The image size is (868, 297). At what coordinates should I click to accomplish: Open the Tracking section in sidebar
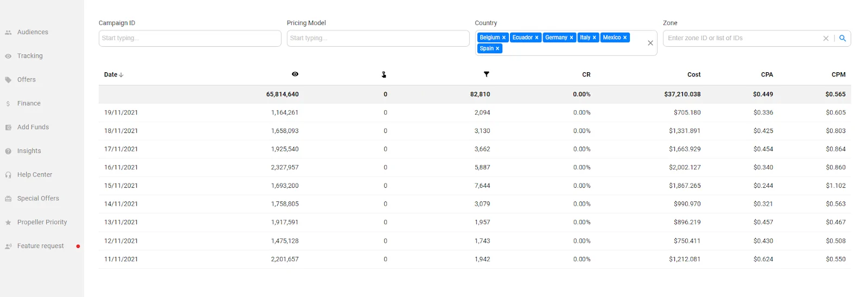[30, 56]
